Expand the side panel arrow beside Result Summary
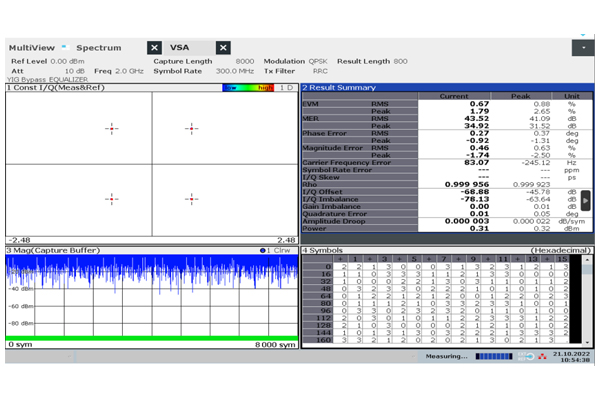The width and height of the screenshot is (600, 400). point(586,201)
